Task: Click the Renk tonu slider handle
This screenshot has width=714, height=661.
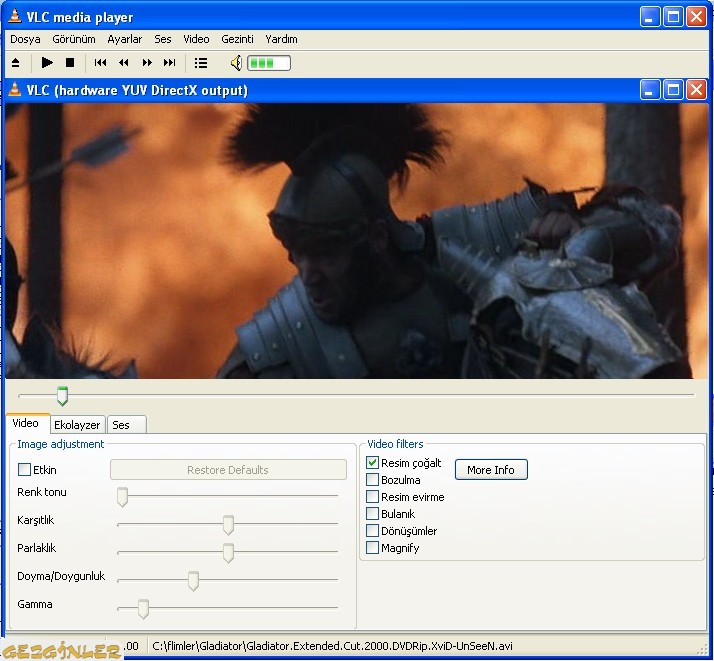Action: (x=122, y=497)
